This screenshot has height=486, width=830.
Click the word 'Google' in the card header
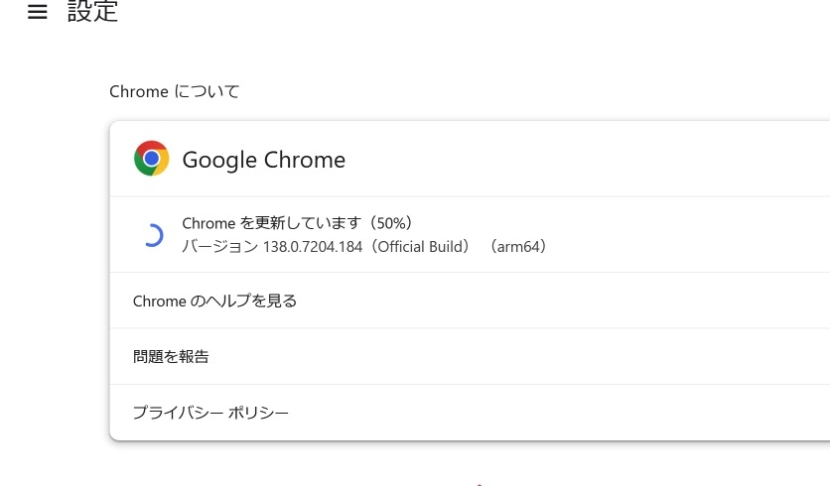coord(217,160)
